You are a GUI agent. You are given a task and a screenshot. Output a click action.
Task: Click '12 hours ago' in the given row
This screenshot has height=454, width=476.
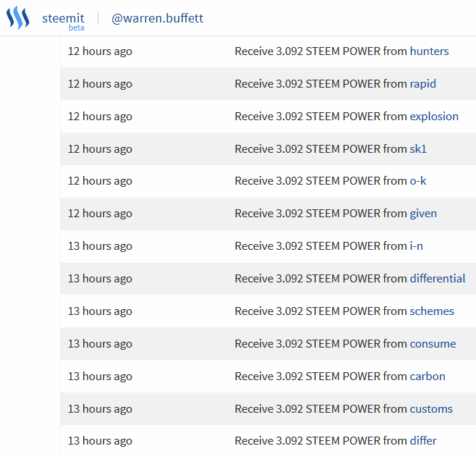click(x=100, y=214)
